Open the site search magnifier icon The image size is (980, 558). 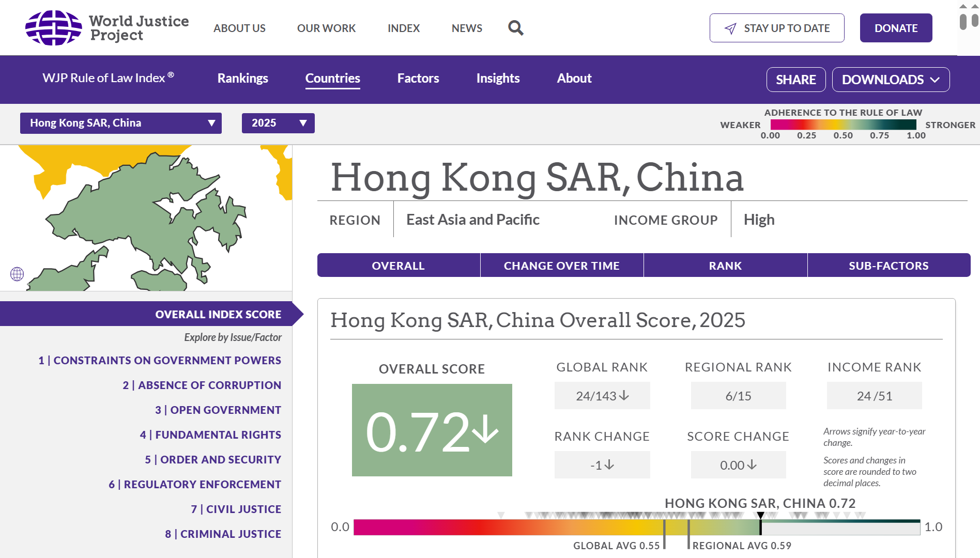[515, 28]
